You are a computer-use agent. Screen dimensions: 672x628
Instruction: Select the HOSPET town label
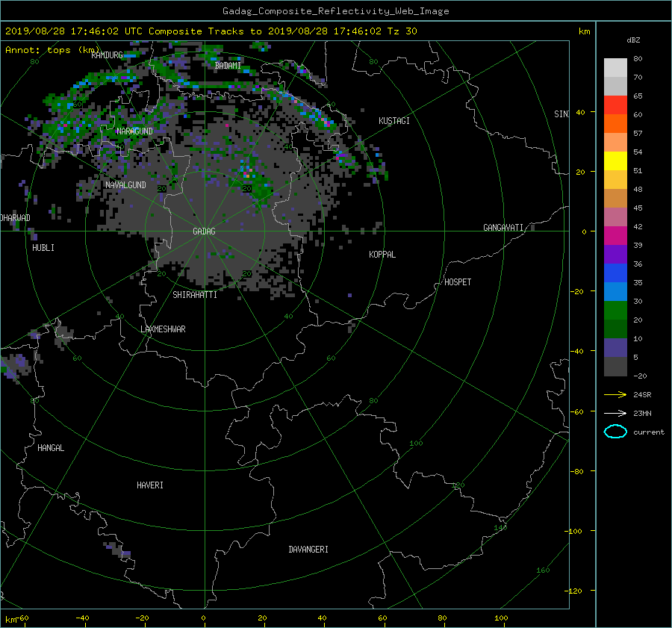(x=458, y=282)
